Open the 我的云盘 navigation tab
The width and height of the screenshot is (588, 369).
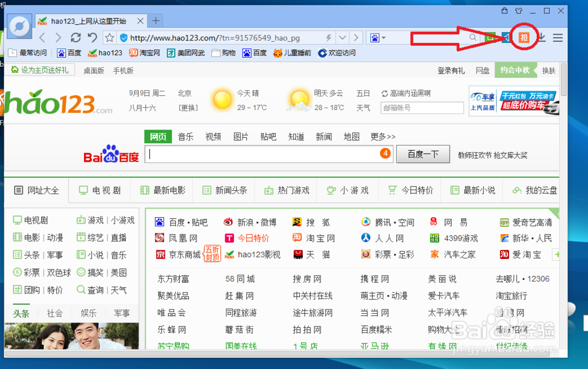(534, 190)
